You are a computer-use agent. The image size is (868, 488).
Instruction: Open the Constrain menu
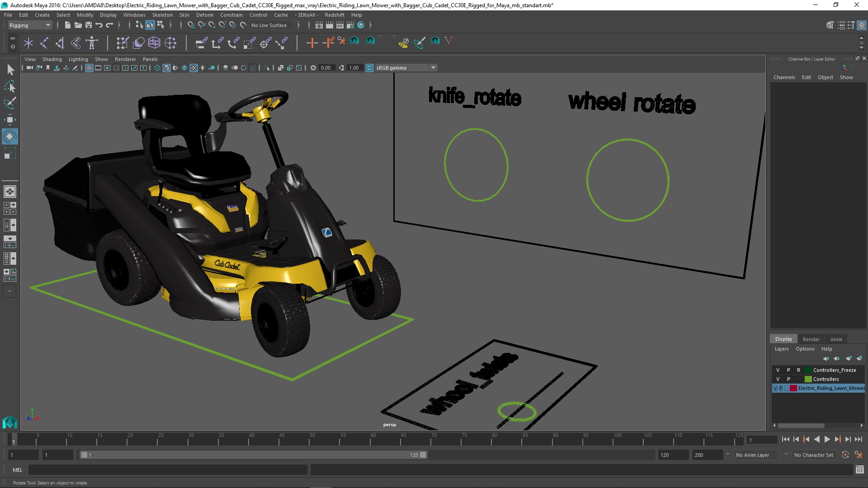(x=231, y=15)
